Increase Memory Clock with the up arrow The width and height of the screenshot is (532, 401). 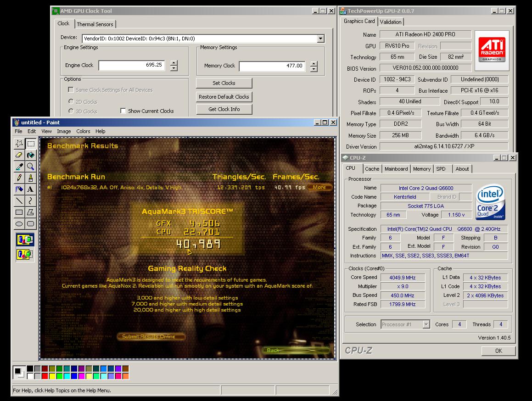click(x=314, y=63)
